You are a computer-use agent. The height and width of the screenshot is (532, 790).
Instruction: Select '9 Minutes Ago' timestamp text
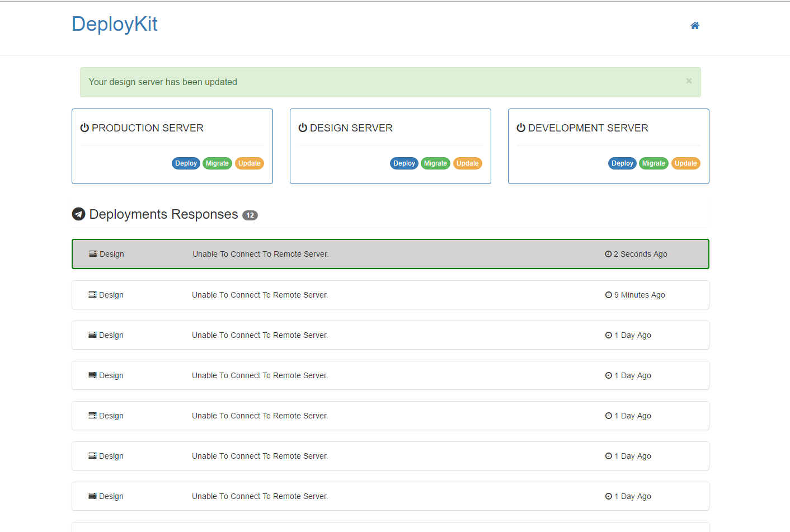pos(639,295)
